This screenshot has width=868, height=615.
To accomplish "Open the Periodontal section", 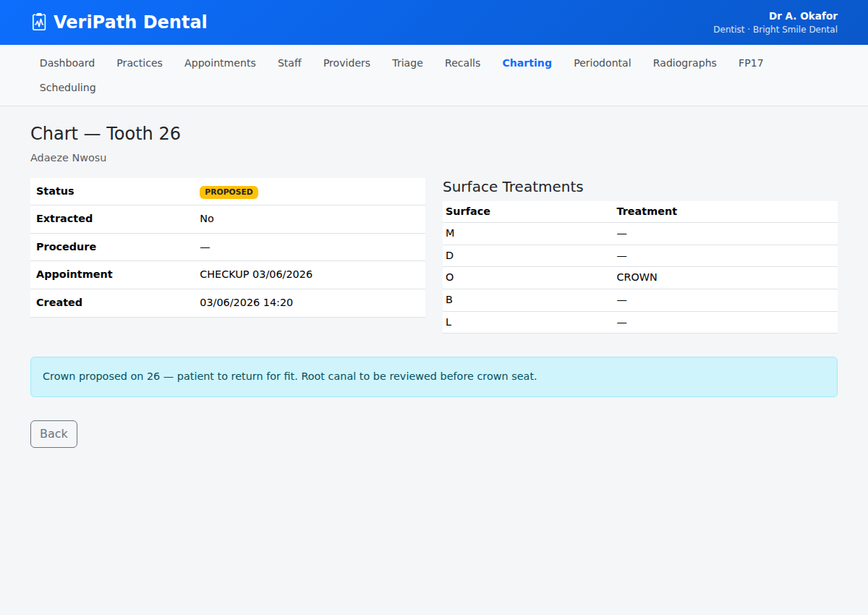I will pyautogui.click(x=602, y=63).
